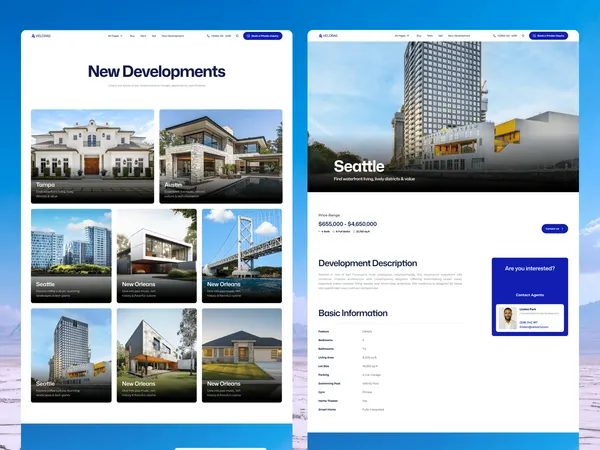The image size is (600, 450).
Task: Click Book a Private Inquiry on left page
Action: pos(262,36)
